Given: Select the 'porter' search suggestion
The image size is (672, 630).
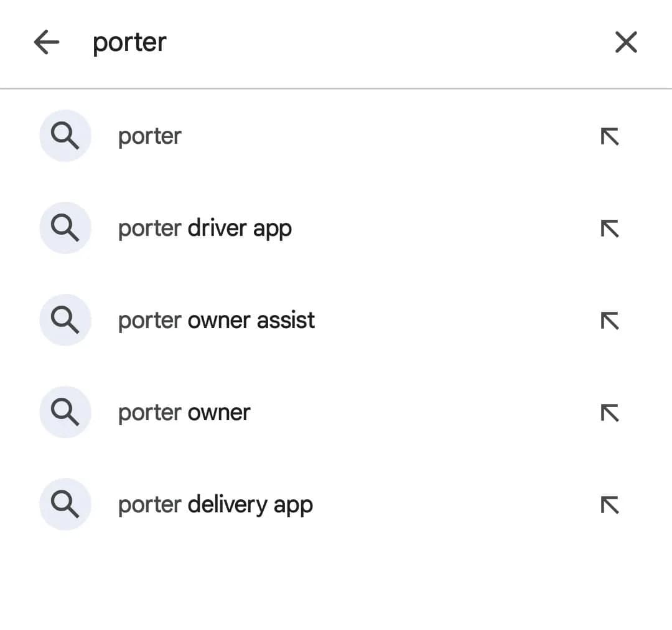Looking at the screenshot, I should point(150,136).
